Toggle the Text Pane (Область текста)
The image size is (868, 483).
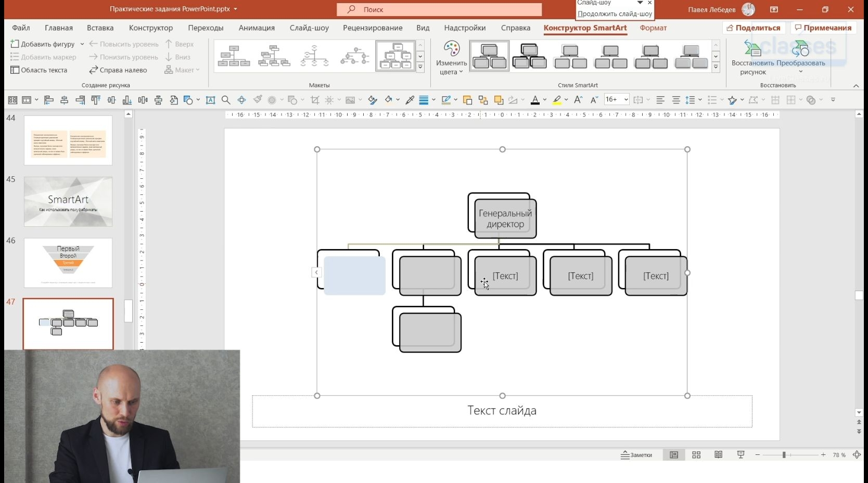39,70
